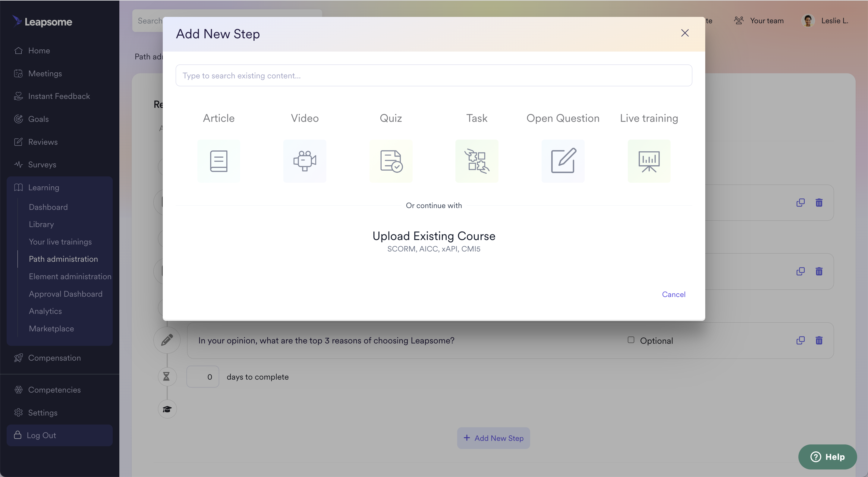Open Your team in the header
868x477 pixels.
click(x=759, y=21)
